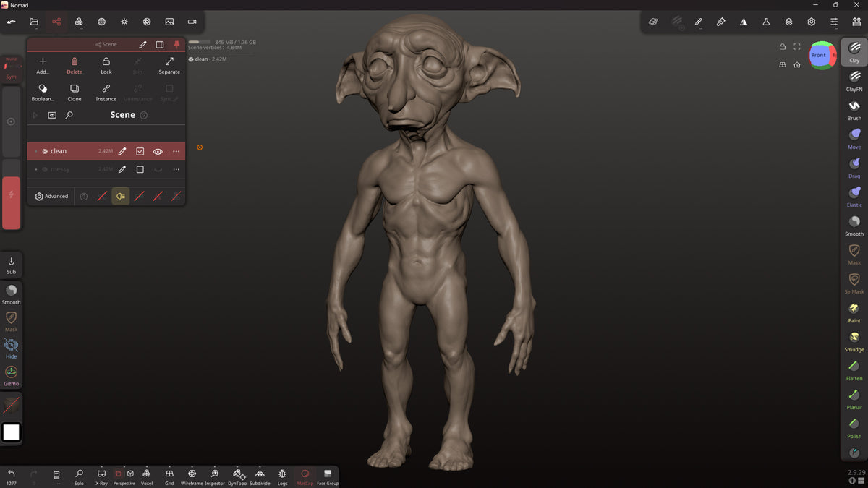Viewport: 868px width, 488px height.
Task: Select the Polish tool
Action: 854,428
